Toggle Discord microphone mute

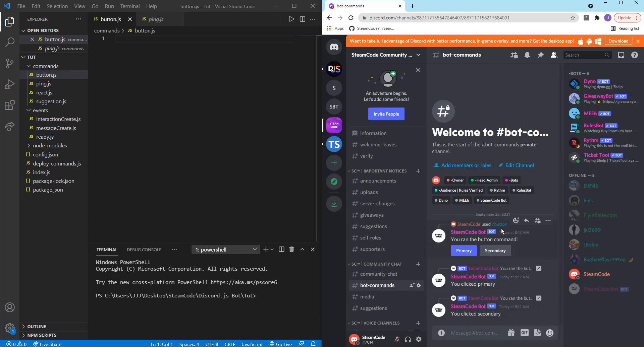pos(397,339)
